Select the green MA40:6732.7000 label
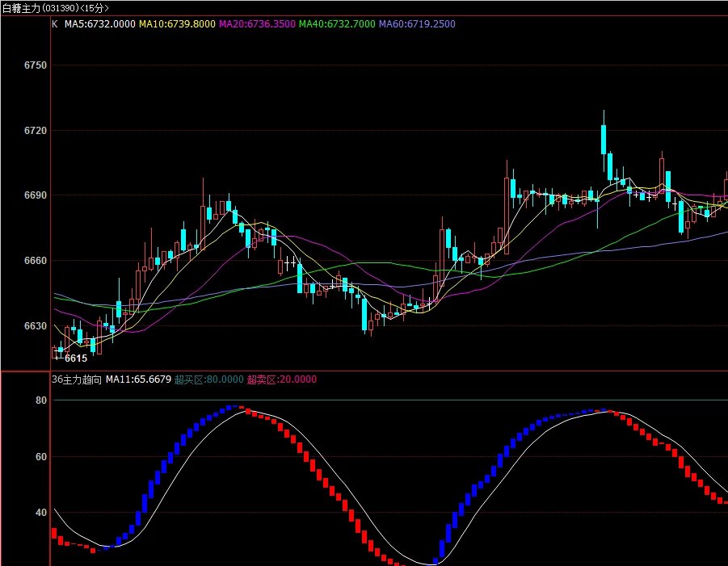This screenshot has width=728, height=566. 337,24
